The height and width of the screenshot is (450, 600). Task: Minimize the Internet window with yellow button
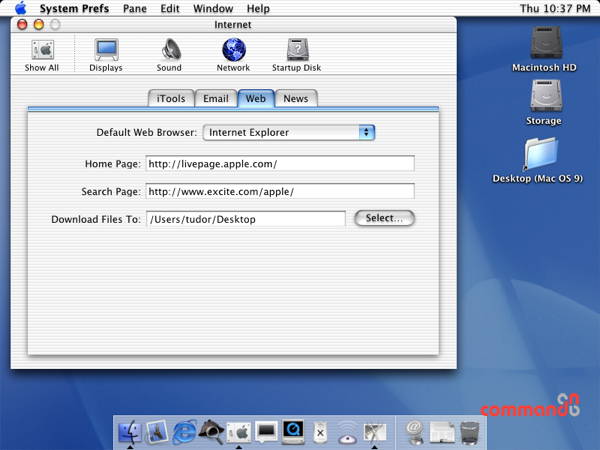pos(39,25)
